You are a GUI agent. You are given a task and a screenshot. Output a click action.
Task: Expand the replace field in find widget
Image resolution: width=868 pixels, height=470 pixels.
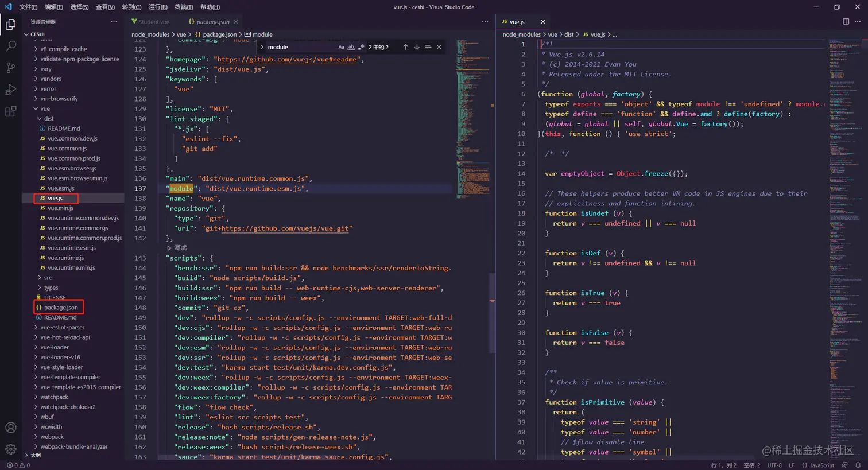[x=262, y=47]
